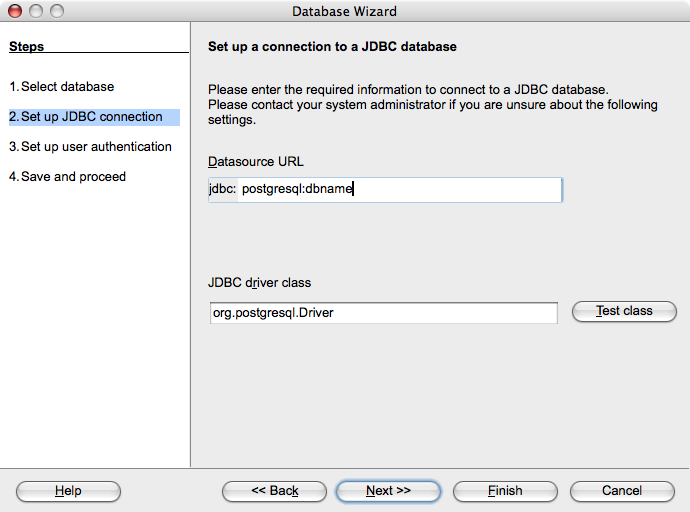This screenshot has width=690, height=512.
Task: Click the jdbc: prefix box
Action: tap(222, 190)
